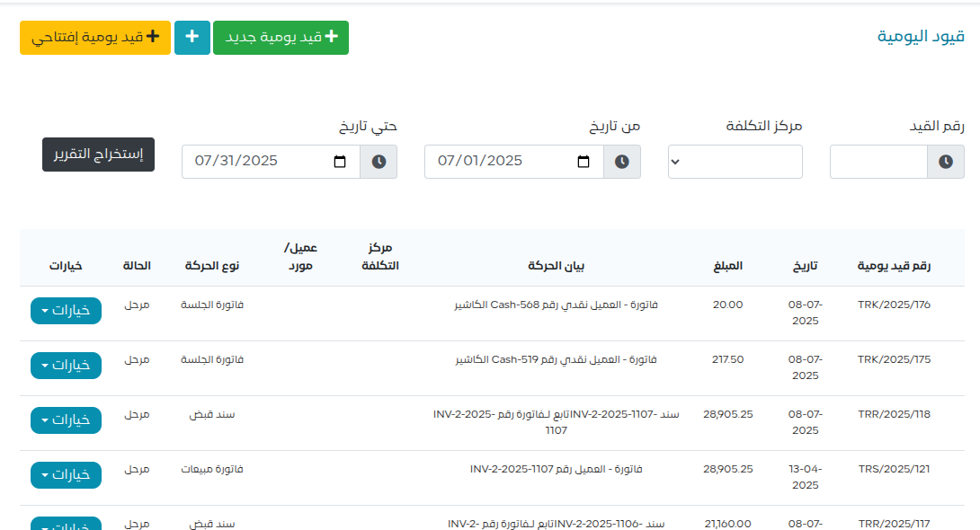Expand the مركز التكلفة dropdown
The image size is (980, 530).
[735, 162]
